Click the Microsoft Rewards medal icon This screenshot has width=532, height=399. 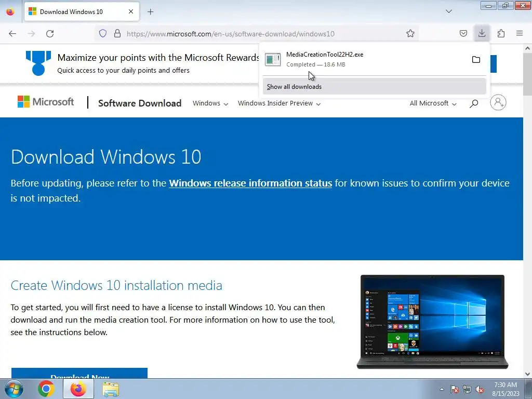tap(38, 63)
